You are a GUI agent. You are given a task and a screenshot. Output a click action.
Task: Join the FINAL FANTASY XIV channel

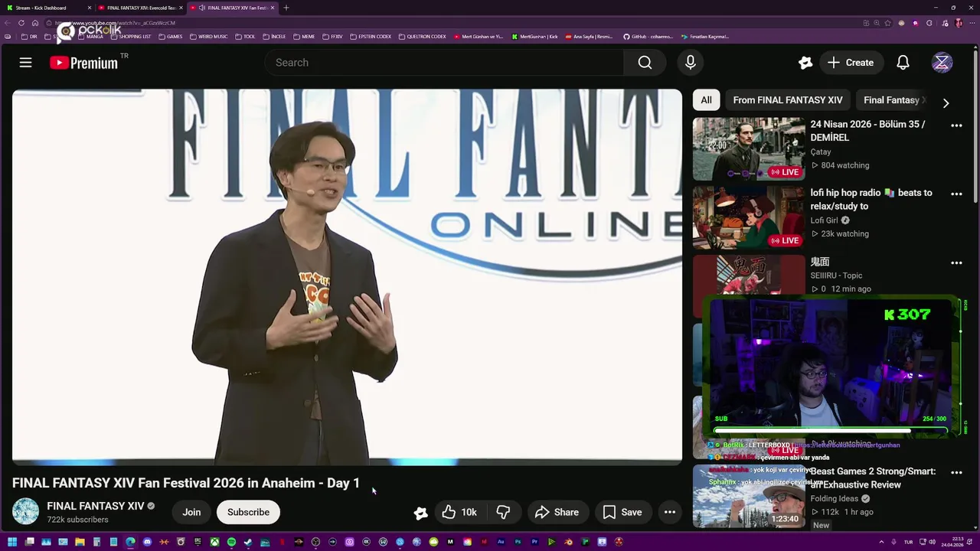point(191,512)
